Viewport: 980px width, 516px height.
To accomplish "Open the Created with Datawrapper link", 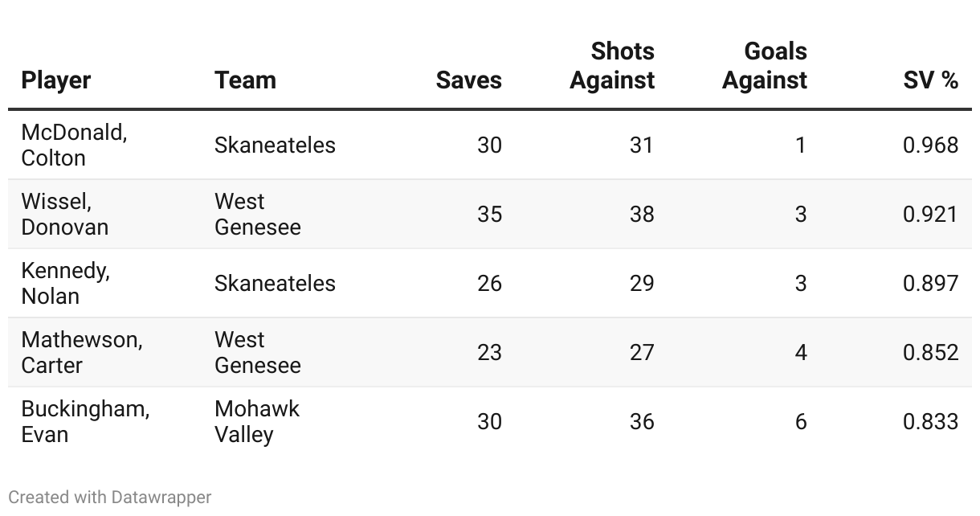I will (x=110, y=498).
